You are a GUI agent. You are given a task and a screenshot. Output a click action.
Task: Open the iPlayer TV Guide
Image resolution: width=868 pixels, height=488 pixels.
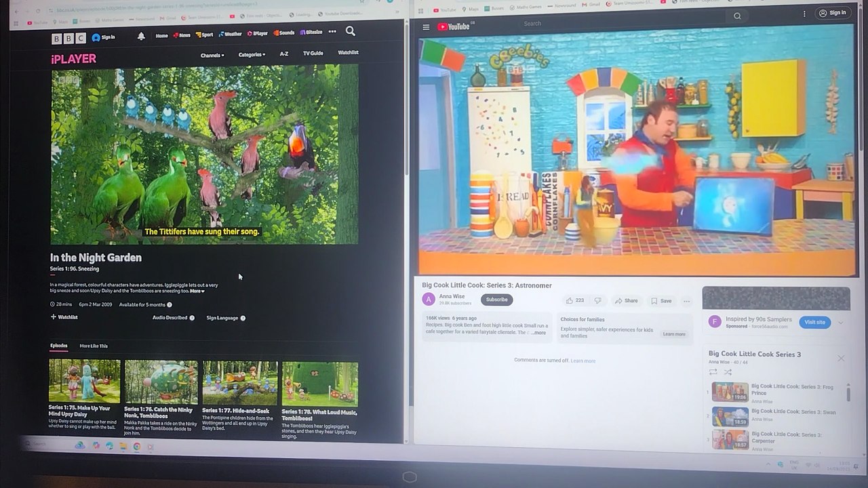click(313, 53)
